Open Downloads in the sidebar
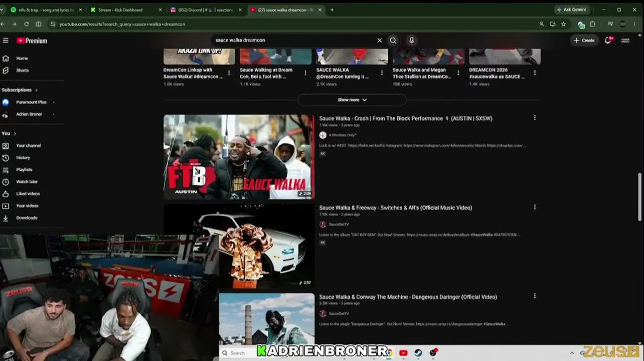Viewport: 644px width, 361px height. [27, 218]
